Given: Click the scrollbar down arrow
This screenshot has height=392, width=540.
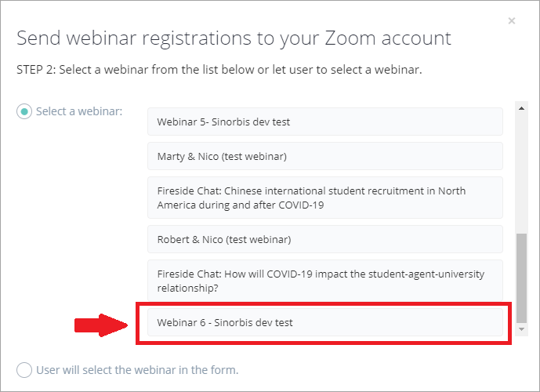Looking at the screenshot, I should [521, 330].
